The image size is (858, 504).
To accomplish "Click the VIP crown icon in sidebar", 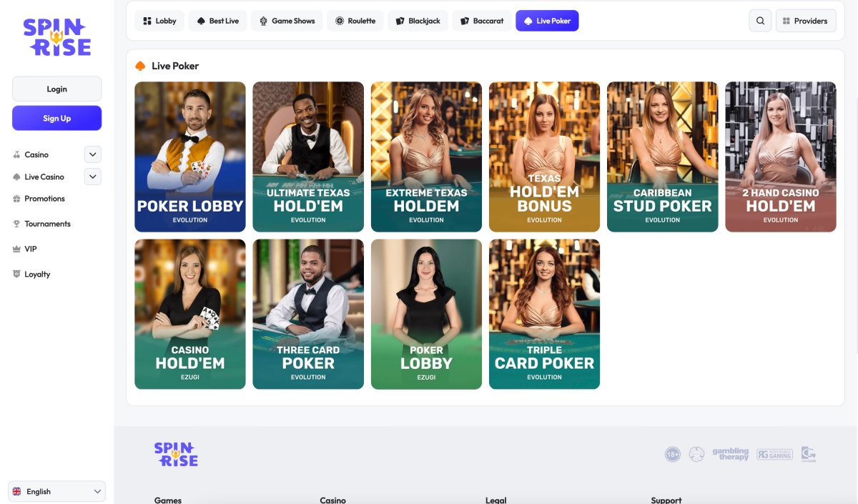I will [16, 249].
